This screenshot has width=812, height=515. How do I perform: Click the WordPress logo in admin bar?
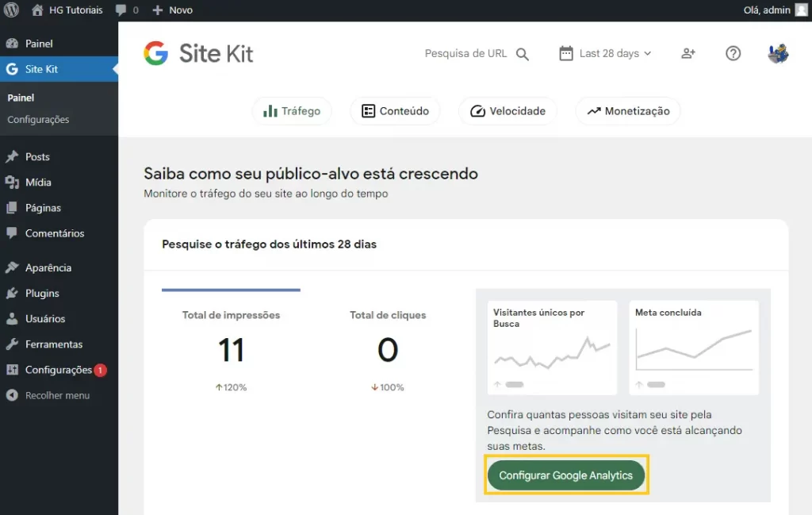[x=11, y=10]
